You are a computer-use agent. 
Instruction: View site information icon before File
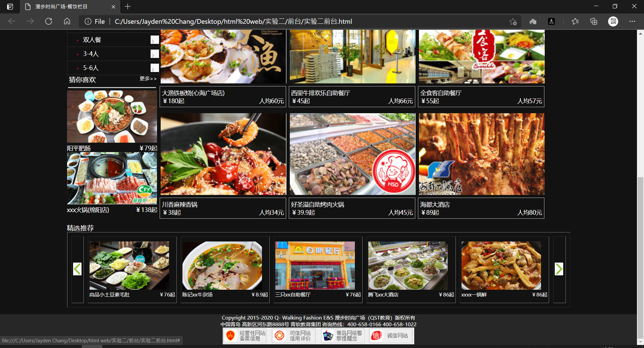click(x=88, y=21)
